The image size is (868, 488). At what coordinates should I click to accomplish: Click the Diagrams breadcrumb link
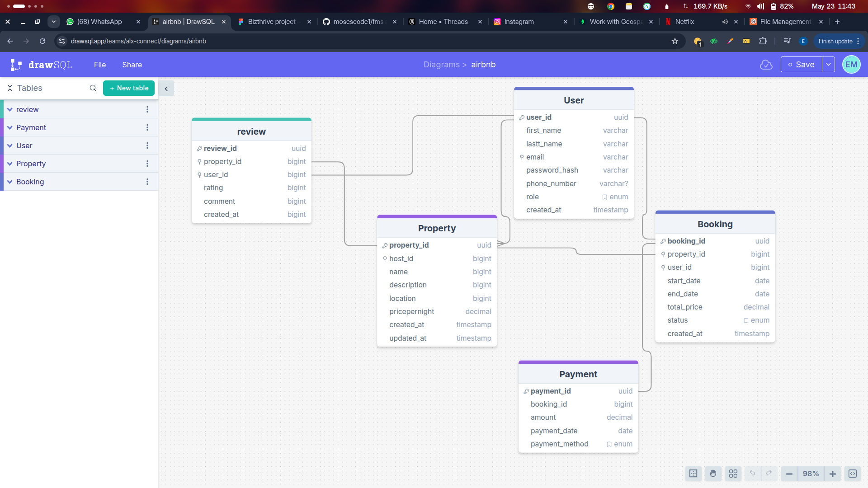click(442, 64)
